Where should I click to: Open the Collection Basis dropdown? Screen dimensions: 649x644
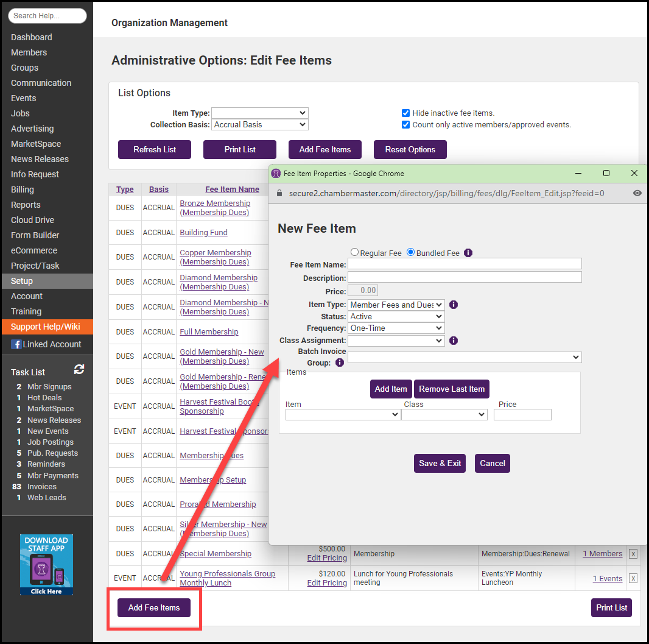click(x=260, y=124)
